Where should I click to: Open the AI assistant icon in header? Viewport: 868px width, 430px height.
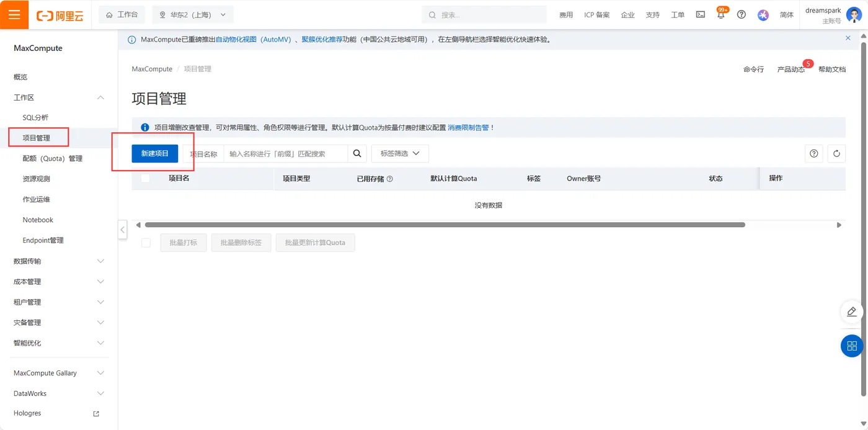pos(763,15)
